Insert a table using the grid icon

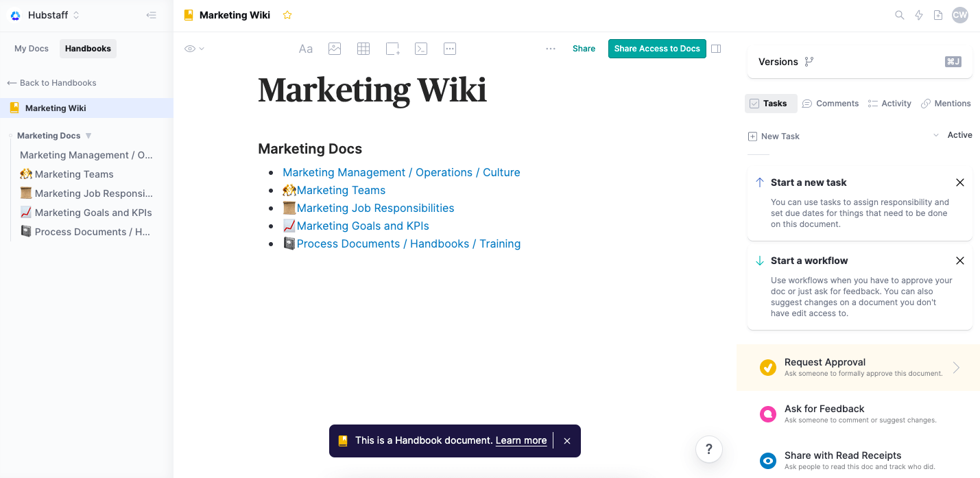363,49
